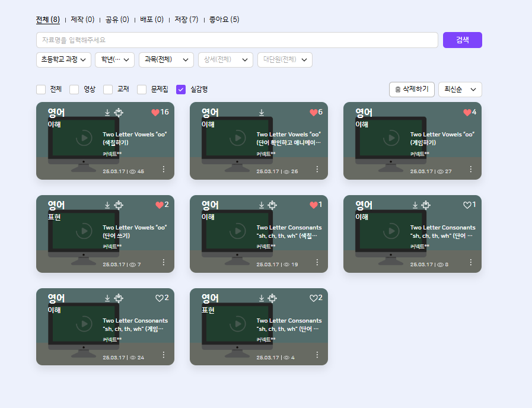Click the 자료명을 입력해주세요 search field
Screen dimensions: 532x408
[237, 40]
